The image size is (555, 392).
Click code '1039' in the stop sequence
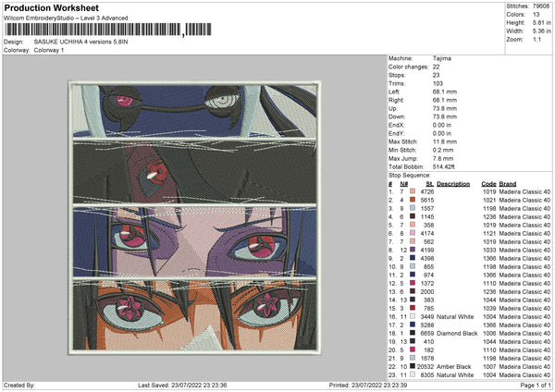490,308
